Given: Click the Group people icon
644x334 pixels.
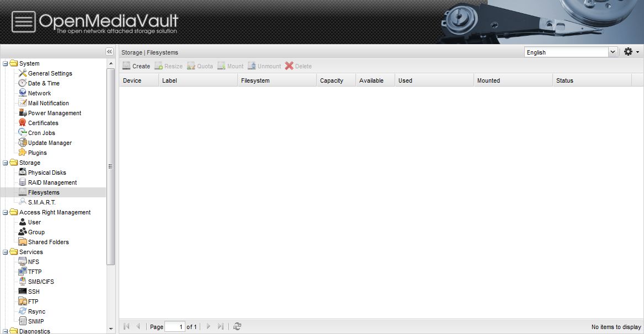Looking at the screenshot, I should click(x=23, y=231).
